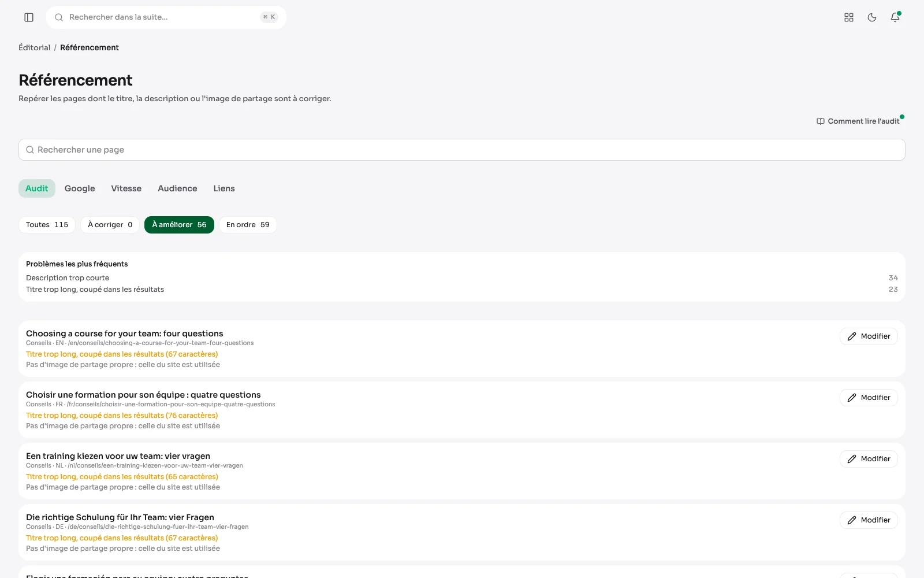The height and width of the screenshot is (578, 924).
Task: Click the ⌘K shortcut badge
Action: (x=269, y=17)
